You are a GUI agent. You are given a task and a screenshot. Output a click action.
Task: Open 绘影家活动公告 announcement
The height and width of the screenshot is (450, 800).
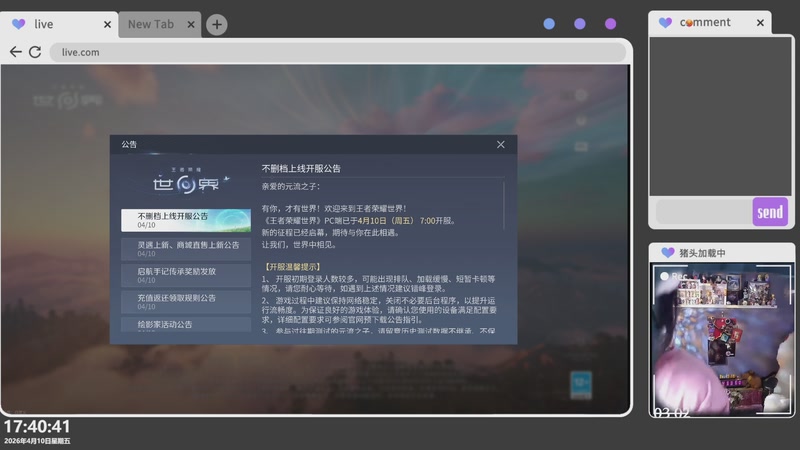tap(186, 324)
